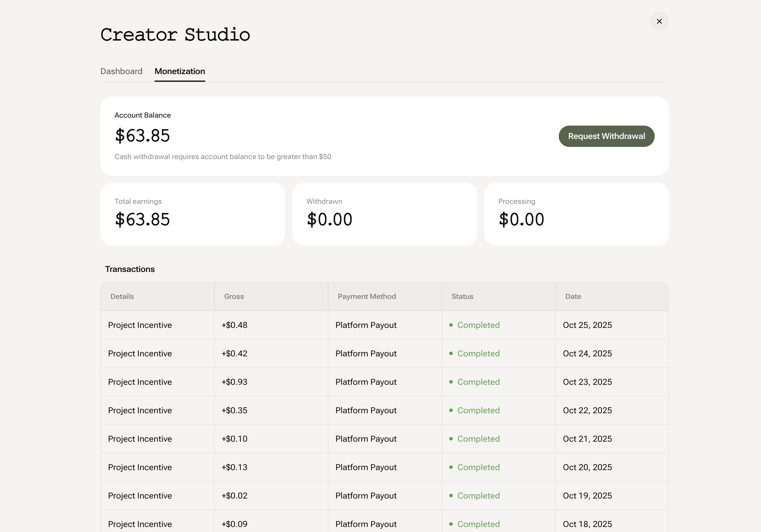Sort transactions by the Date column header
Image resolution: width=761 pixels, height=532 pixels.
point(573,296)
